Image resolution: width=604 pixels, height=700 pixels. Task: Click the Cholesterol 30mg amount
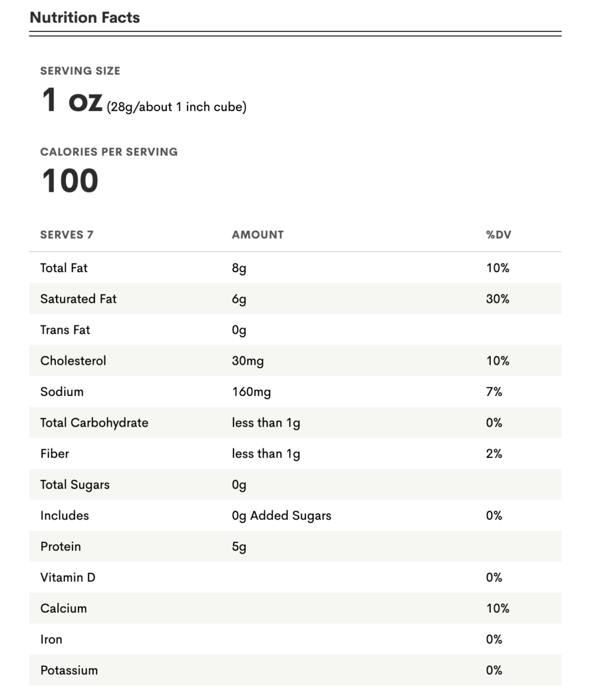248,361
